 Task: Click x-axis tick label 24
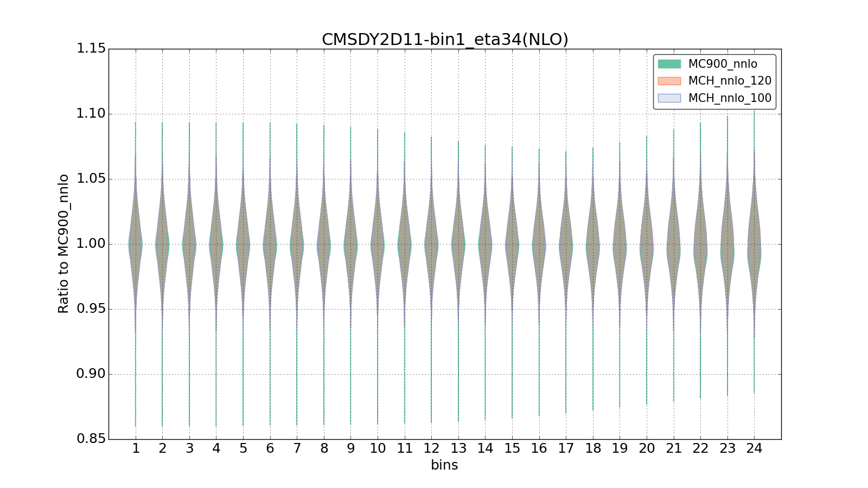[x=754, y=449]
